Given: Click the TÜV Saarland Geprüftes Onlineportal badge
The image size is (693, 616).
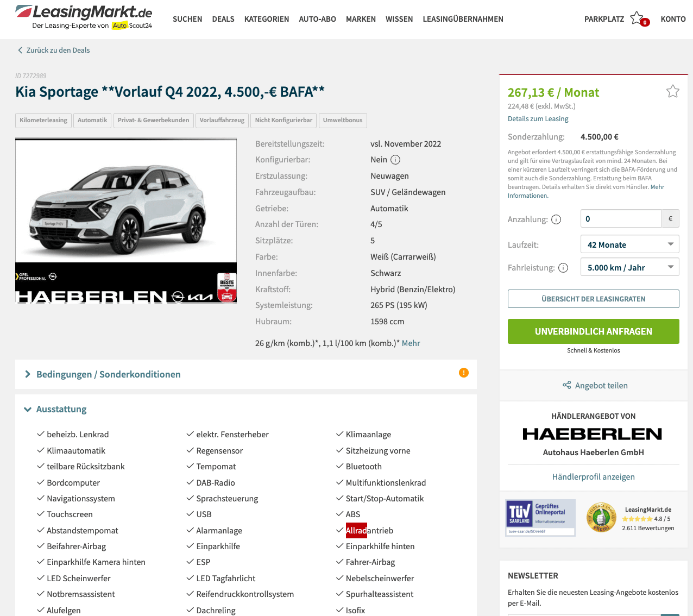Looking at the screenshot, I should [540, 517].
